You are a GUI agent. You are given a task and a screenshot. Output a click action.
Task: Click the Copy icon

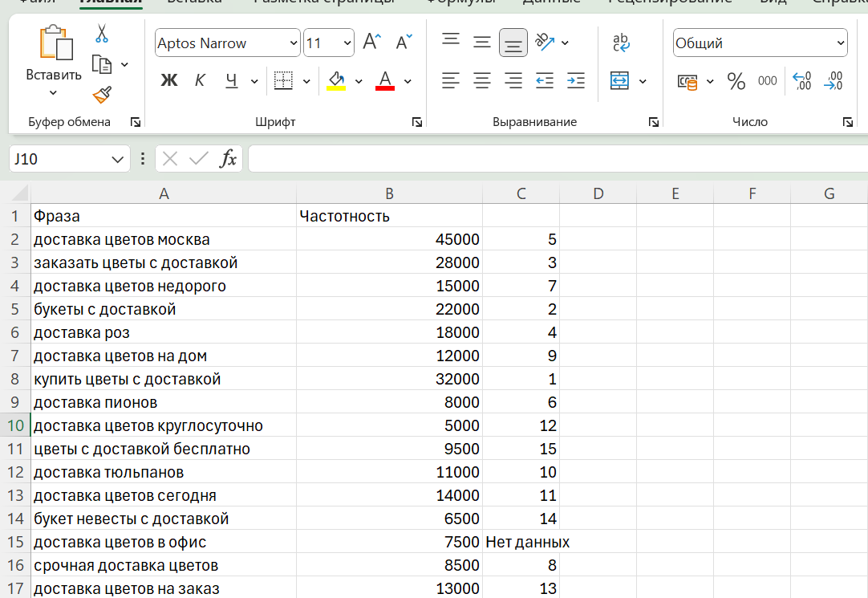tap(101, 64)
